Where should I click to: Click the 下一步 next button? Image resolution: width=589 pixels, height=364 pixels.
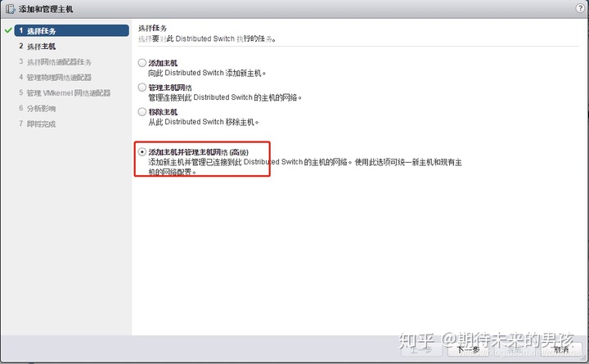pos(469,349)
